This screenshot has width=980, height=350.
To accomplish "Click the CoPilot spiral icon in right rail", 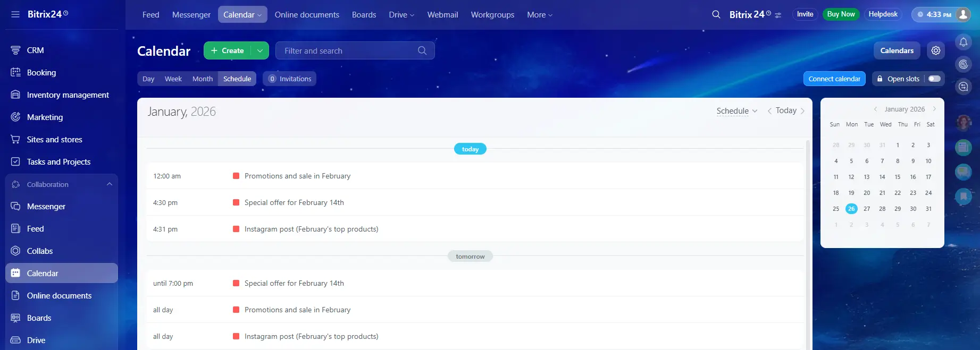I will click(x=964, y=64).
